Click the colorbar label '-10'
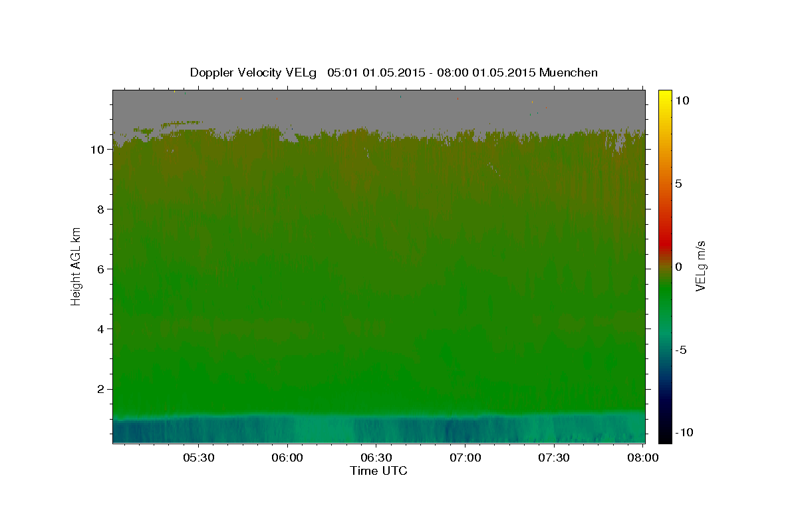Image resolution: width=798 pixels, height=532 pixels. pyautogui.click(x=684, y=432)
